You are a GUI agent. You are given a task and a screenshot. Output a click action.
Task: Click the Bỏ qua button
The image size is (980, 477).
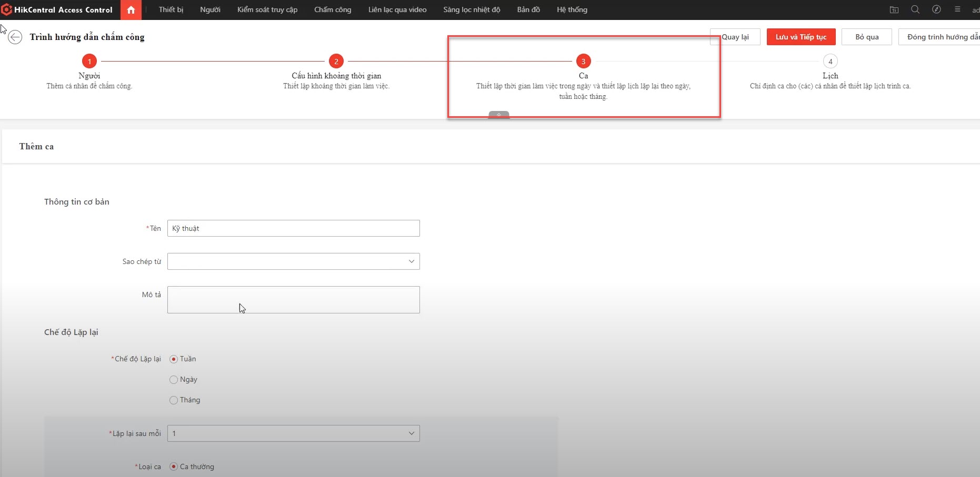(866, 37)
